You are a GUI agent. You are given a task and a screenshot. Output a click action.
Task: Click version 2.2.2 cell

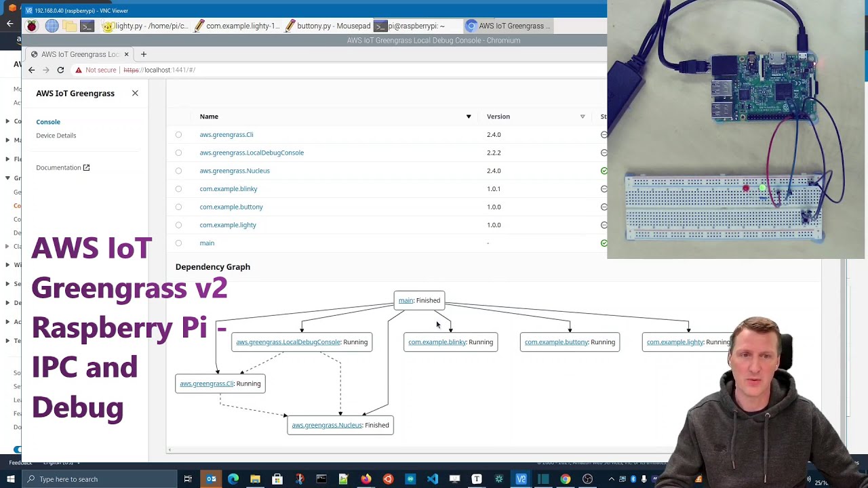coord(494,152)
